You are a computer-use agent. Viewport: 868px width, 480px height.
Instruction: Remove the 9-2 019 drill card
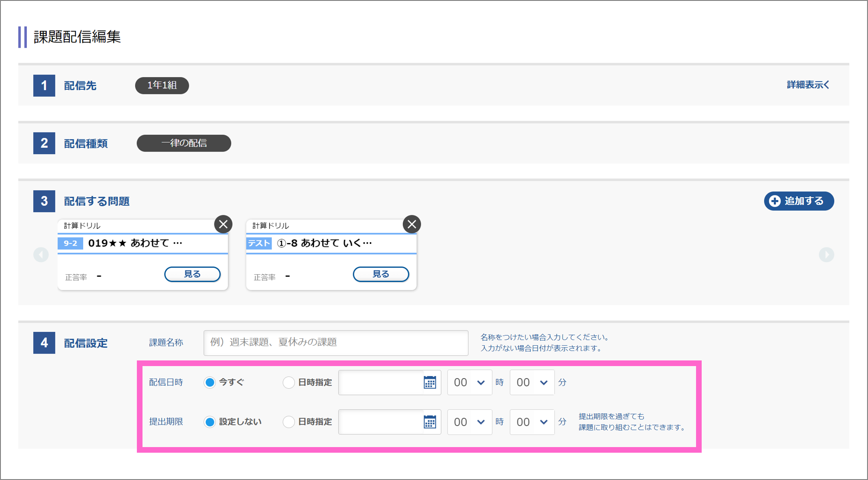(x=223, y=224)
